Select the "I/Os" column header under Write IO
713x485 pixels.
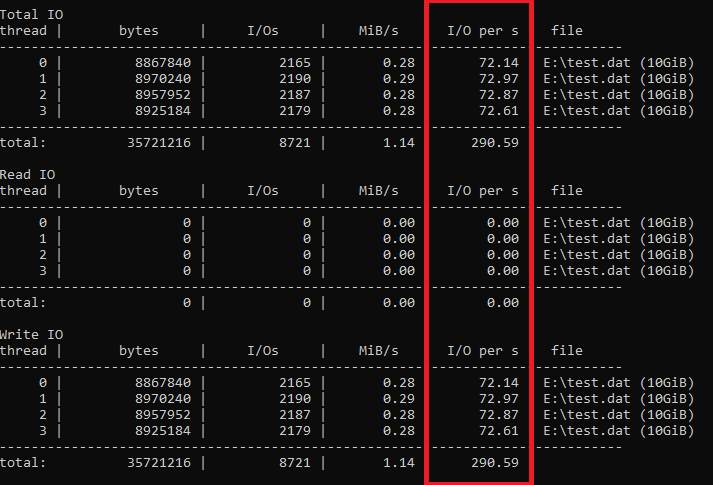pyautogui.click(x=263, y=350)
